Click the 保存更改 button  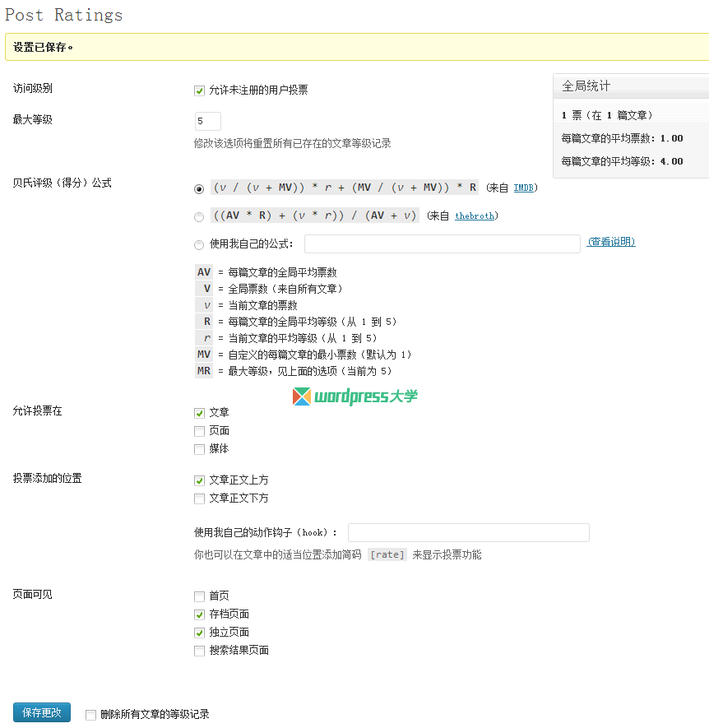pos(42,712)
